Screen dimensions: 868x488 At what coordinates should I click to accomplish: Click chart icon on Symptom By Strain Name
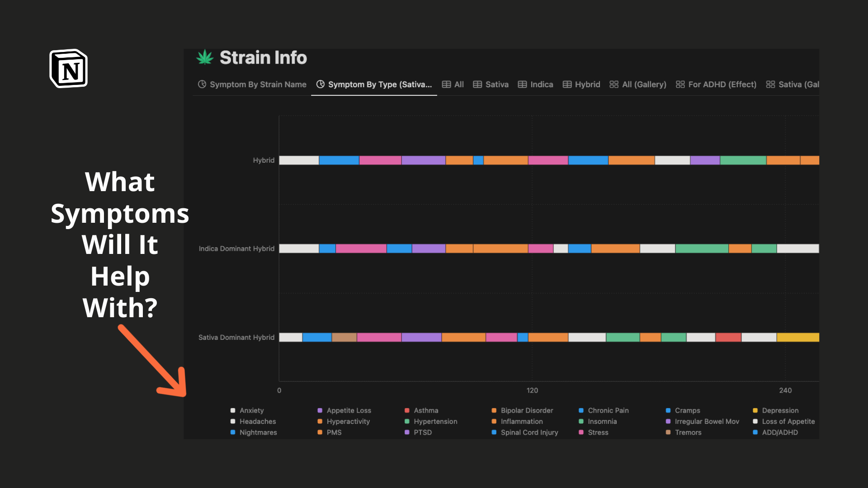202,84
